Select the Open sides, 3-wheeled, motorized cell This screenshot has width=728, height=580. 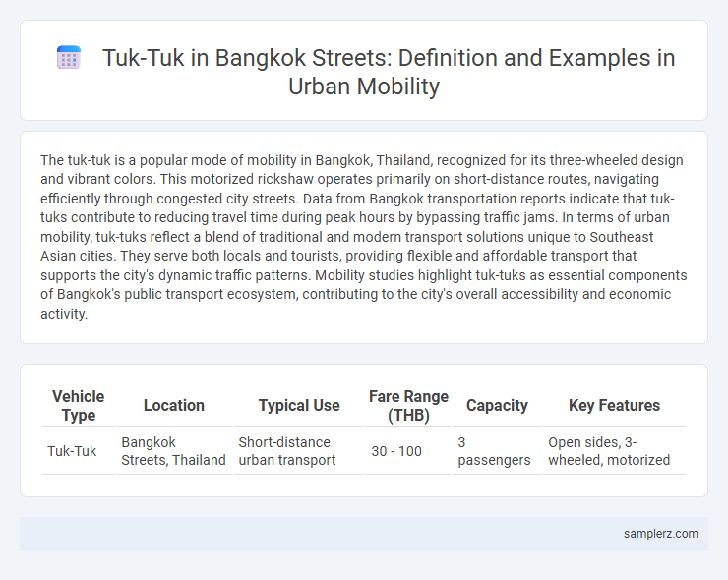614,451
